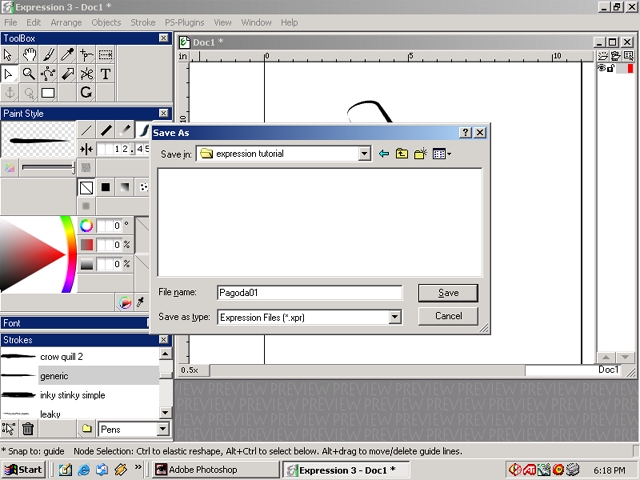Open the Stroke menu
The width and height of the screenshot is (640, 480).
(x=143, y=22)
